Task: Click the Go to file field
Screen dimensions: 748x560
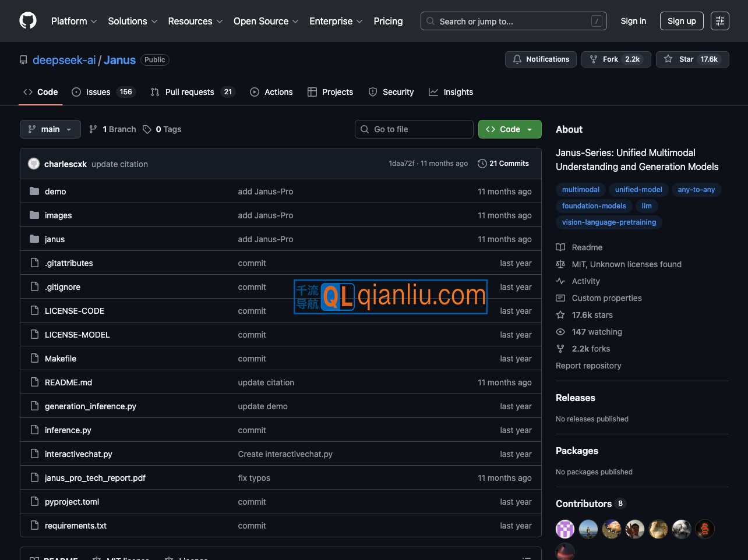Action: coord(414,129)
